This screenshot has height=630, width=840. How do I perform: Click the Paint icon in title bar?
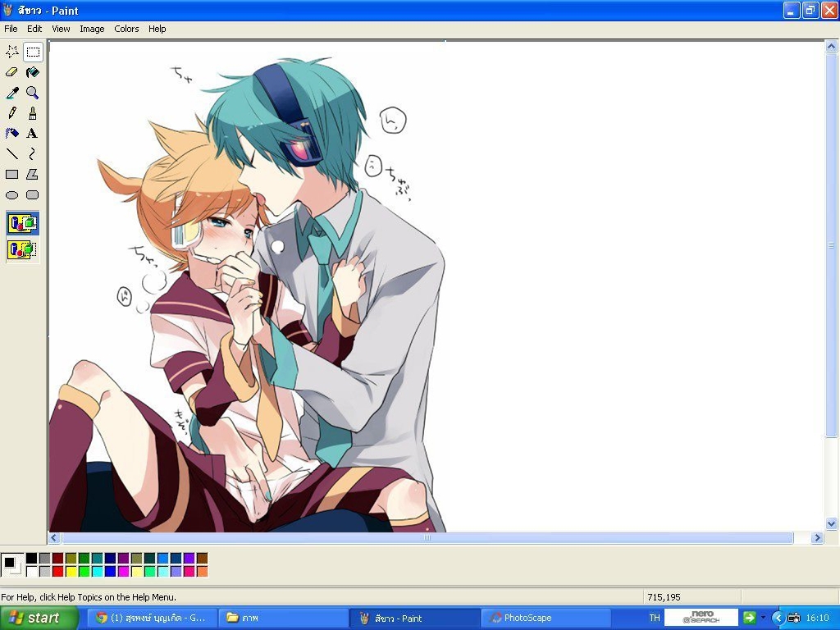[7, 10]
